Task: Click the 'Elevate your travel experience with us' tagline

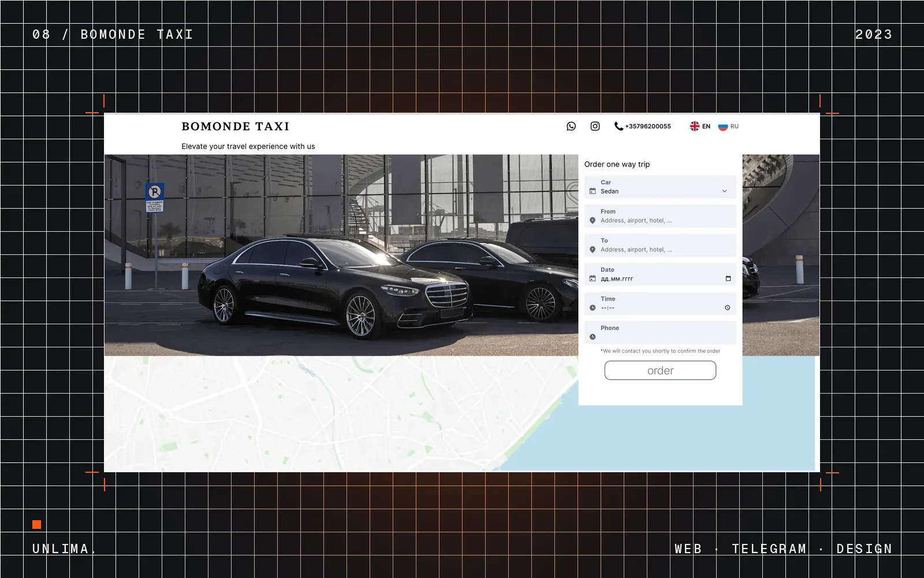Action: [x=248, y=146]
